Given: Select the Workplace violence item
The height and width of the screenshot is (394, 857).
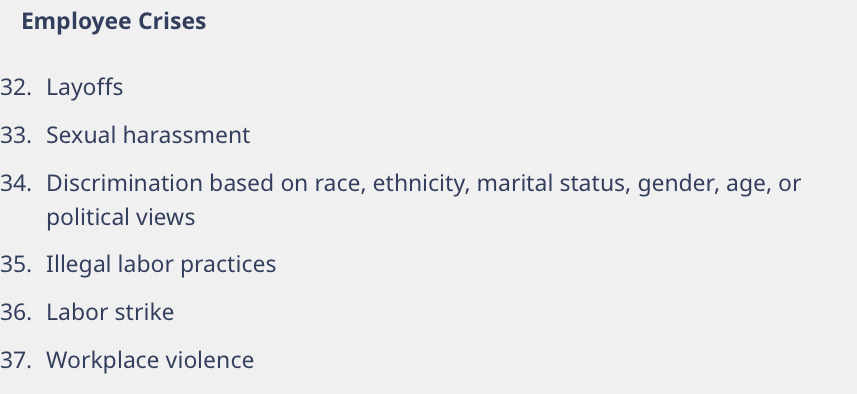Looking at the screenshot, I should point(150,360).
